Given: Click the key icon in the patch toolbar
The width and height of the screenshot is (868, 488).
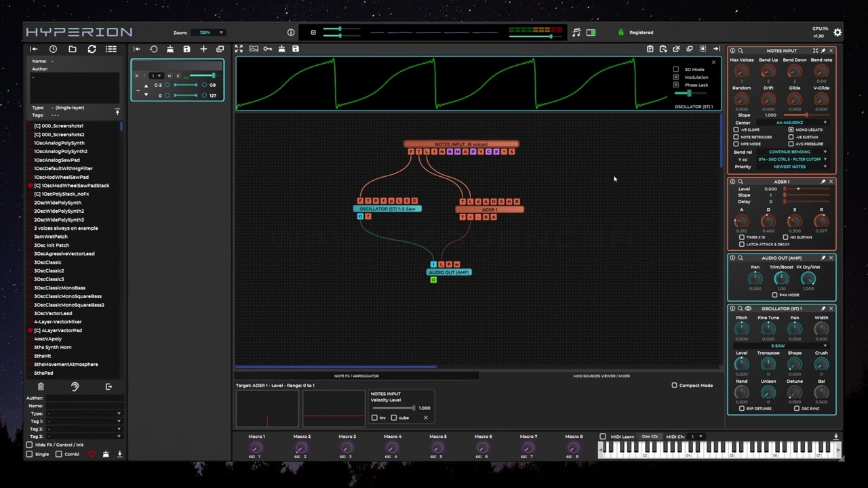Looking at the screenshot, I should [x=268, y=49].
